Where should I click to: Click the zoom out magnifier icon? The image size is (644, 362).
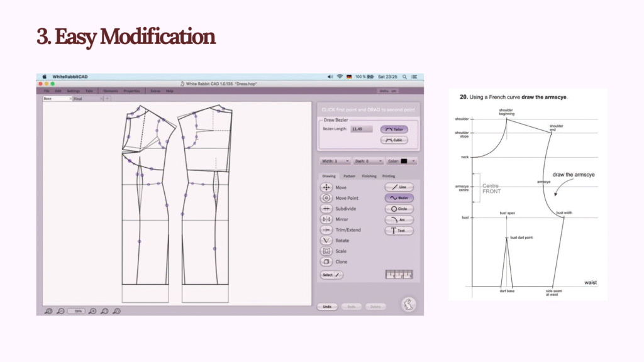(60, 311)
